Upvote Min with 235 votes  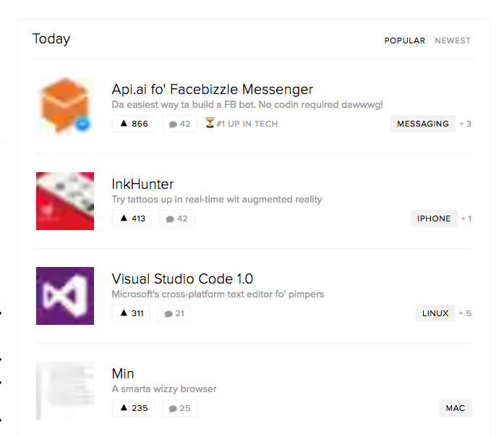[133, 408]
